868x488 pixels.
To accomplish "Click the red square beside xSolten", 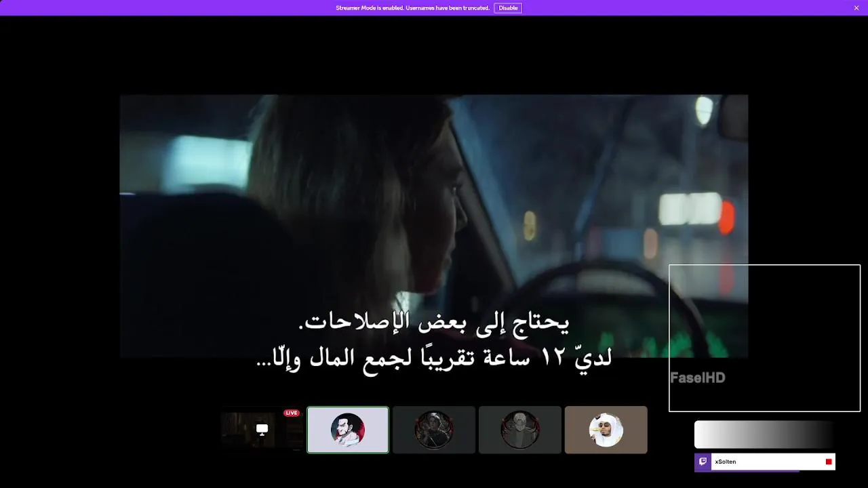I will 829,462.
